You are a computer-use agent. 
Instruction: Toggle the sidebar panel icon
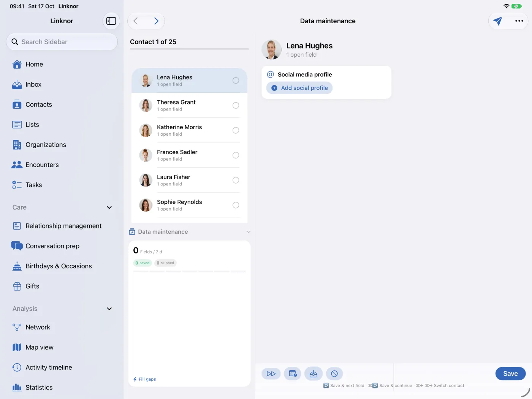point(111,21)
